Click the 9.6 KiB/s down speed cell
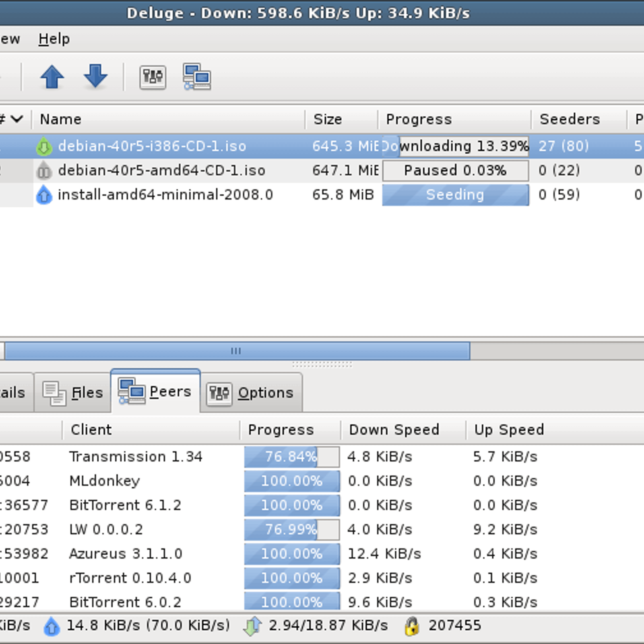This screenshot has width=644, height=644. pyautogui.click(x=380, y=602)
